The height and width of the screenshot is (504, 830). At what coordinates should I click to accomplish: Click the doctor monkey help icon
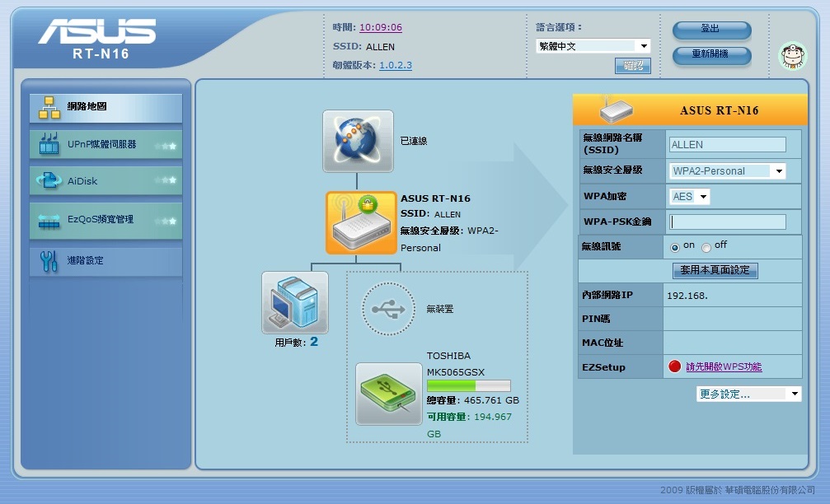[792, 55]
